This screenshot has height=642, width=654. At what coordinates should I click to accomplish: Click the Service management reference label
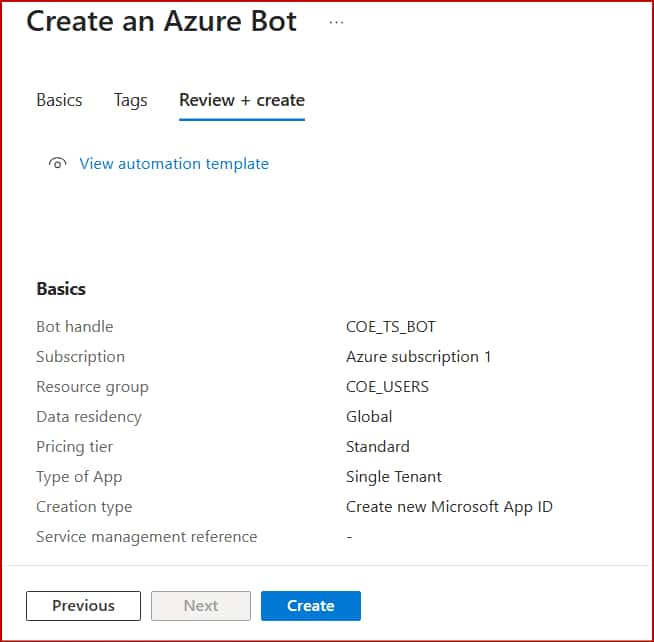(x=146, y=537)
